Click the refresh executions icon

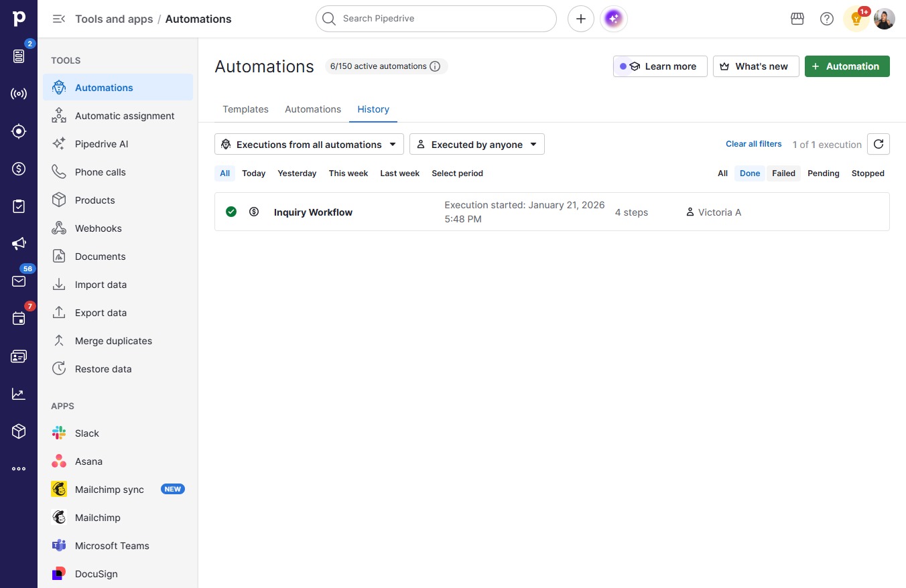pos(879,144)
